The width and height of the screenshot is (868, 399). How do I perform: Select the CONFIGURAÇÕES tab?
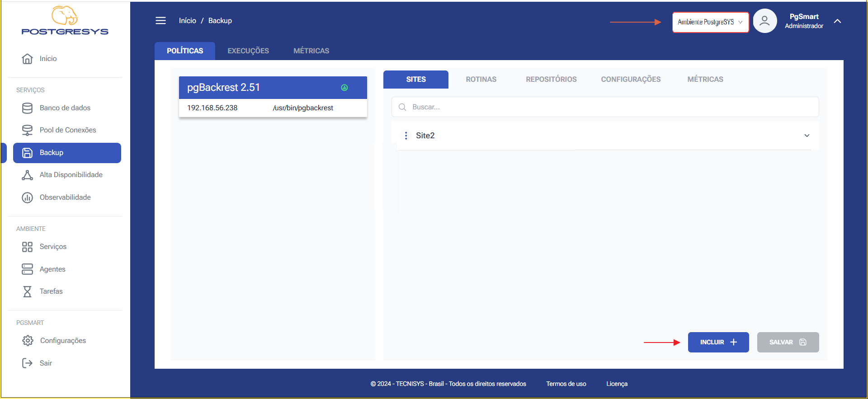pos(631,80)
